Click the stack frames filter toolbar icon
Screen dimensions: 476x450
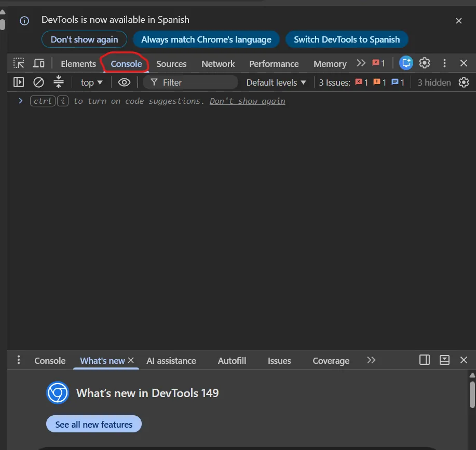[59, 82]
